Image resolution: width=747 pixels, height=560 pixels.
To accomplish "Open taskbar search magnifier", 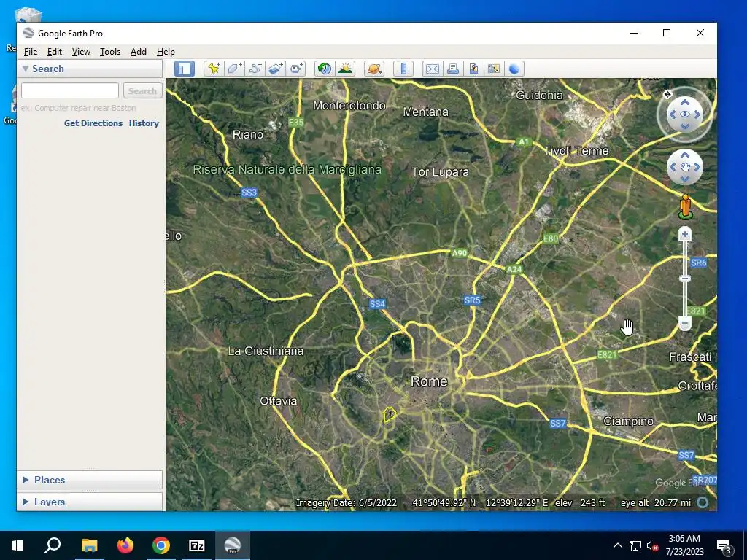I will pos(53,545).
